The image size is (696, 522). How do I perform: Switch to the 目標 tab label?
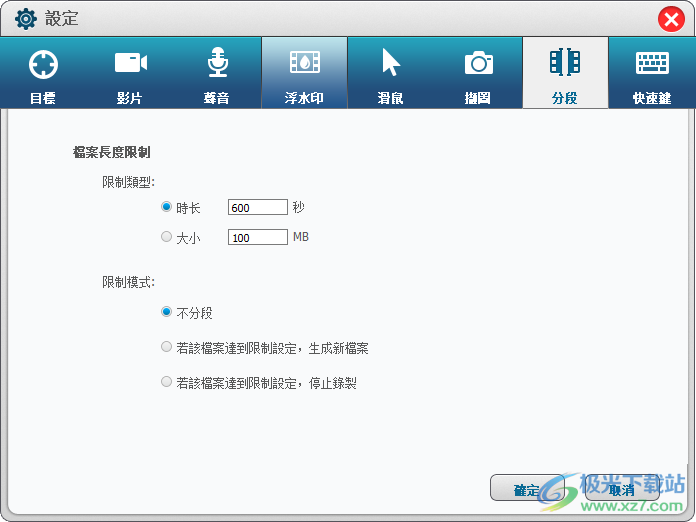pyautogui.click(x=43, y=98)
